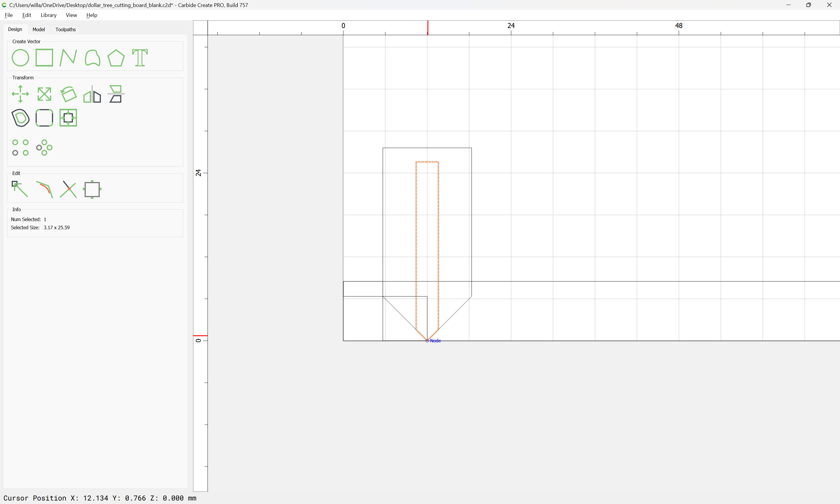The width and height of the screenshot is (840, 504).
Task: Select the Polyline vector tool
Action: (x=68, y=58)
